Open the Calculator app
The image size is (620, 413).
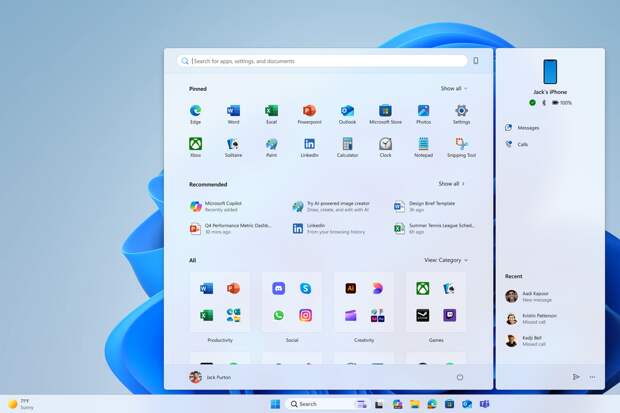point(347,144)
